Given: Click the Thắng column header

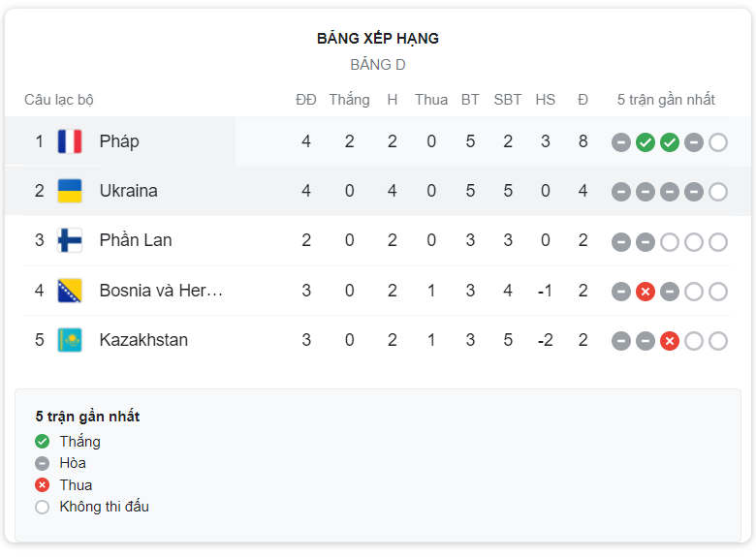Looking at the screenshot, I should tap(350, 100).
